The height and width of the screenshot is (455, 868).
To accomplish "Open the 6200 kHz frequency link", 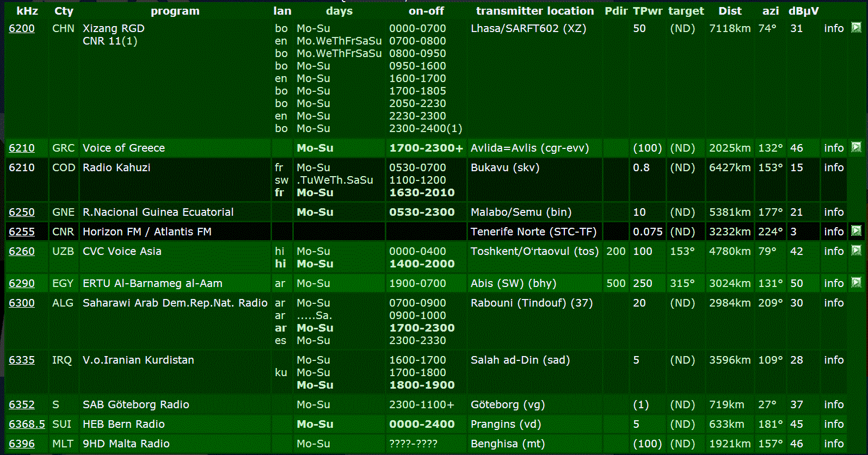I will pyautogui.click(x=22, y=28).
